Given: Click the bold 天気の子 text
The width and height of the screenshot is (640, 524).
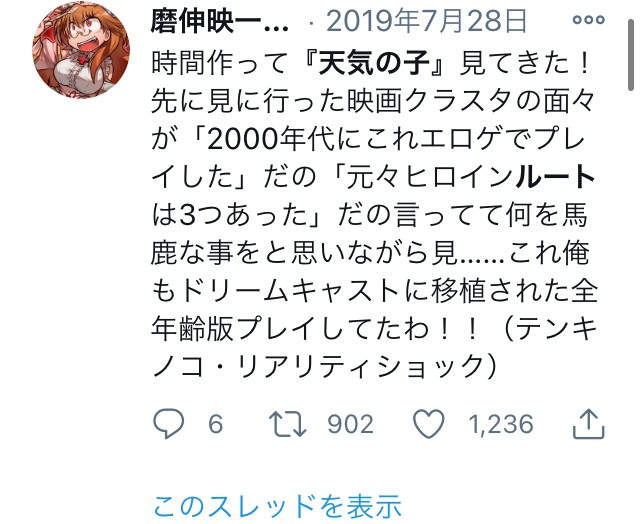Looking at the screenshot, I should [374, 64].
